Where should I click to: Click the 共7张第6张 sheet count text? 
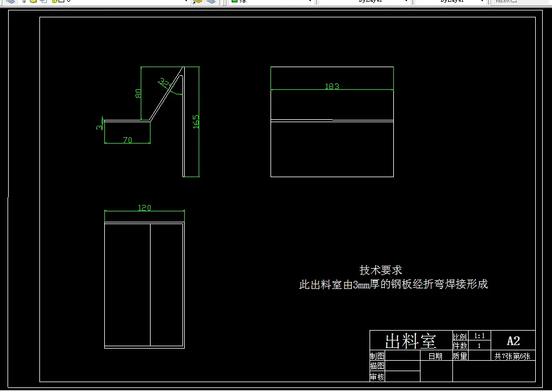pyautogui.click(x=512, y=356)
